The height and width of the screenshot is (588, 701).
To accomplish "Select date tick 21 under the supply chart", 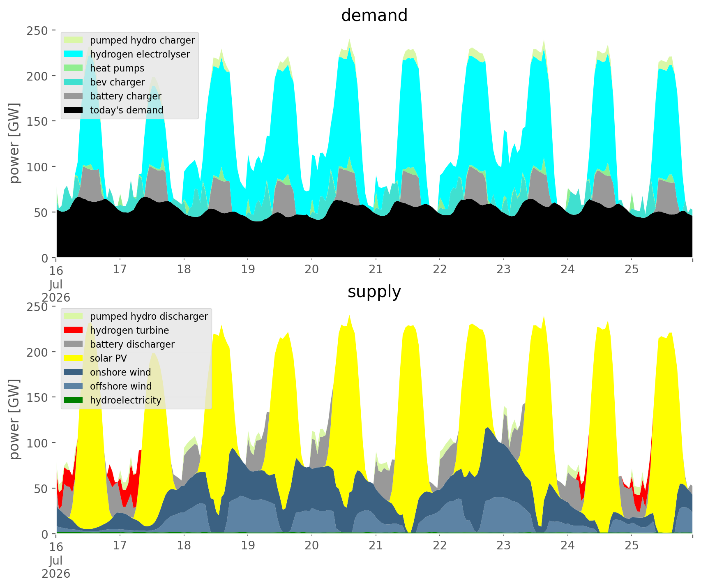I will tap(376, 546).
